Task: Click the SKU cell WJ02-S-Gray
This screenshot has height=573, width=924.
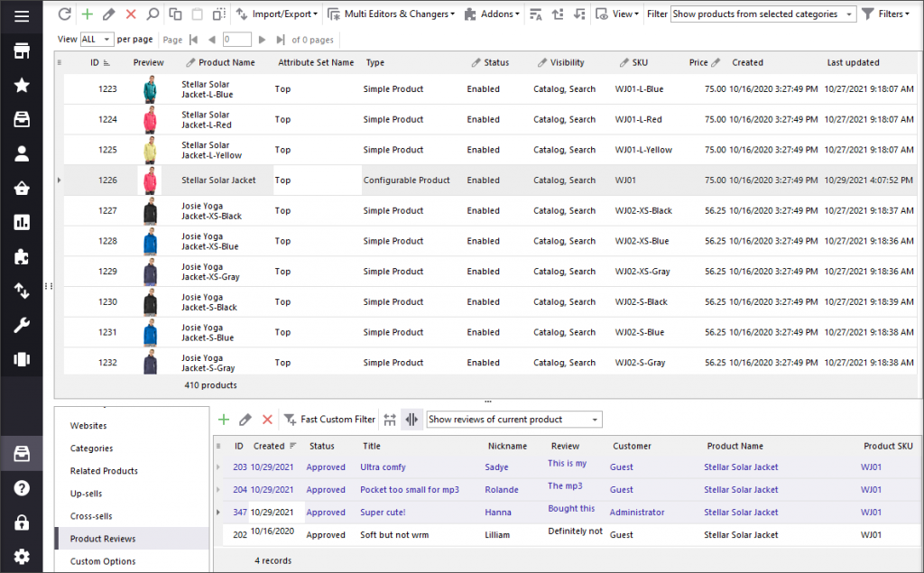Action: [x=640, y=363]
